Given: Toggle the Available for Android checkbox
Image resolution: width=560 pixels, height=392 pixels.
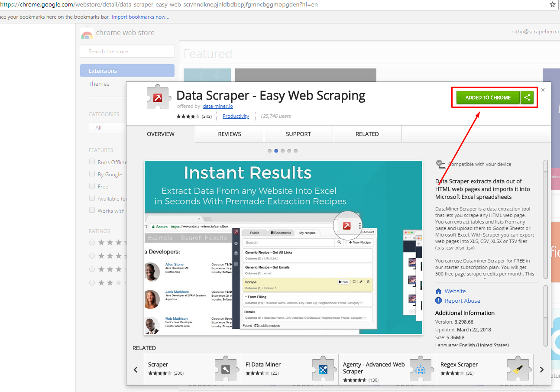Looking at the screenshot, I should 92,198.
